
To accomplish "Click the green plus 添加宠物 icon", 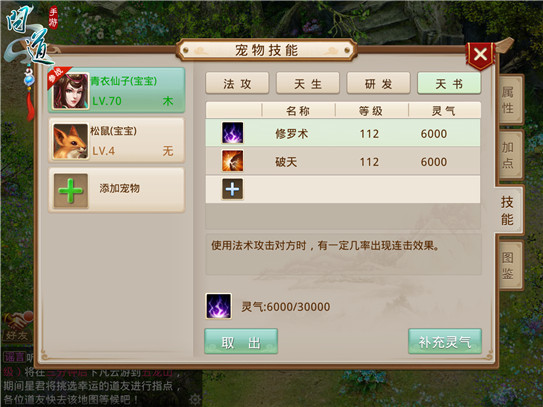I will point(71,191).
